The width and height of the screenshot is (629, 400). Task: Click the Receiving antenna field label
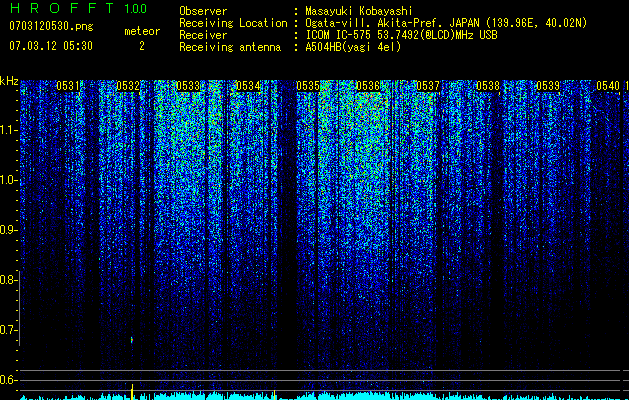point(230,47)
